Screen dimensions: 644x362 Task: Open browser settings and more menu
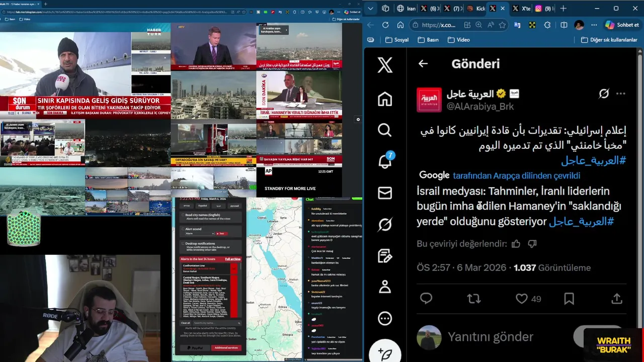594,25
